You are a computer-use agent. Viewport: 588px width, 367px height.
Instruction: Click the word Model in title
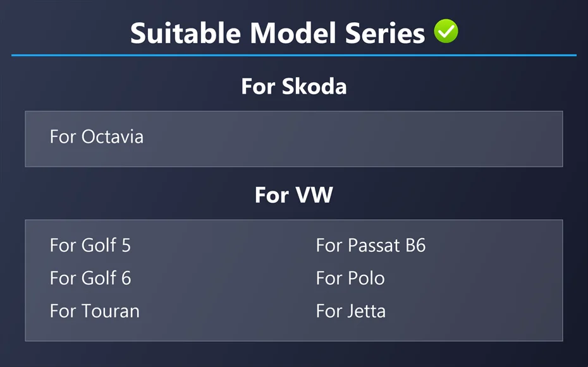point(293,33)
